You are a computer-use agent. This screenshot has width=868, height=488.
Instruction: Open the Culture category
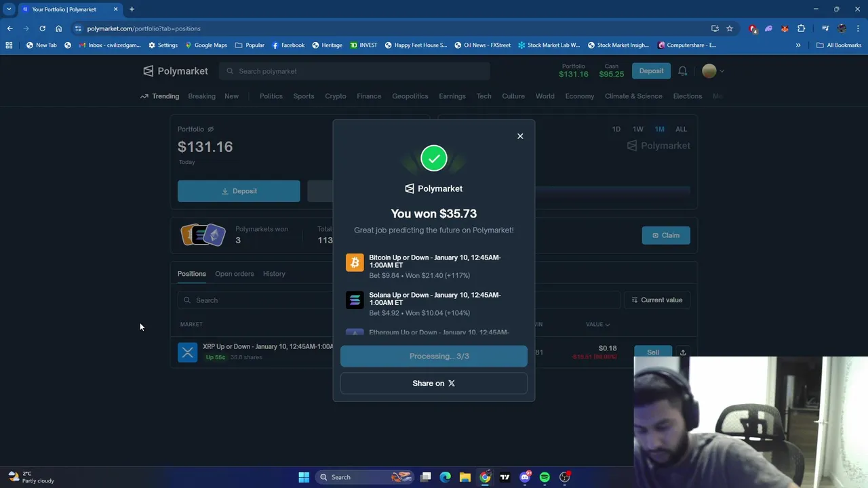click(513, 96)
